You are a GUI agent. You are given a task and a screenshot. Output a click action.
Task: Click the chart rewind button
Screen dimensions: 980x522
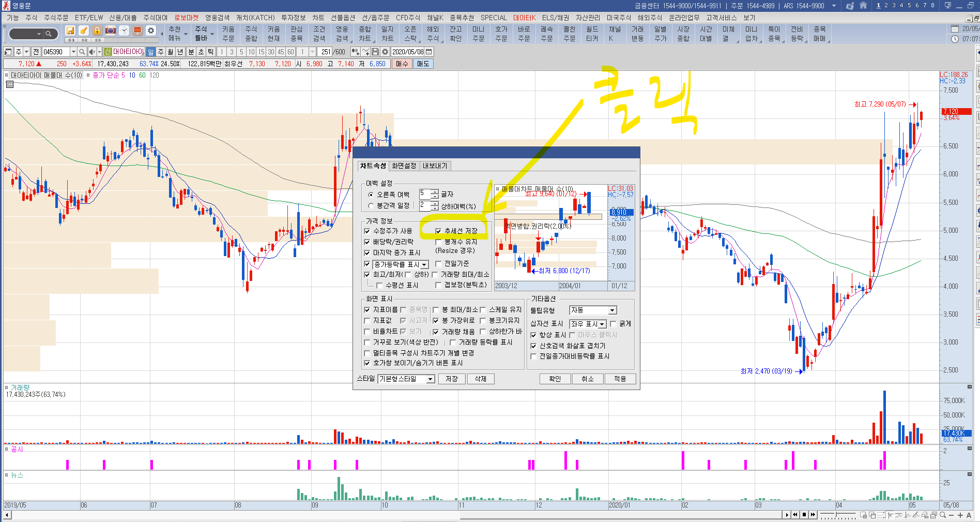pyautogui.click(x=795, y=515)
